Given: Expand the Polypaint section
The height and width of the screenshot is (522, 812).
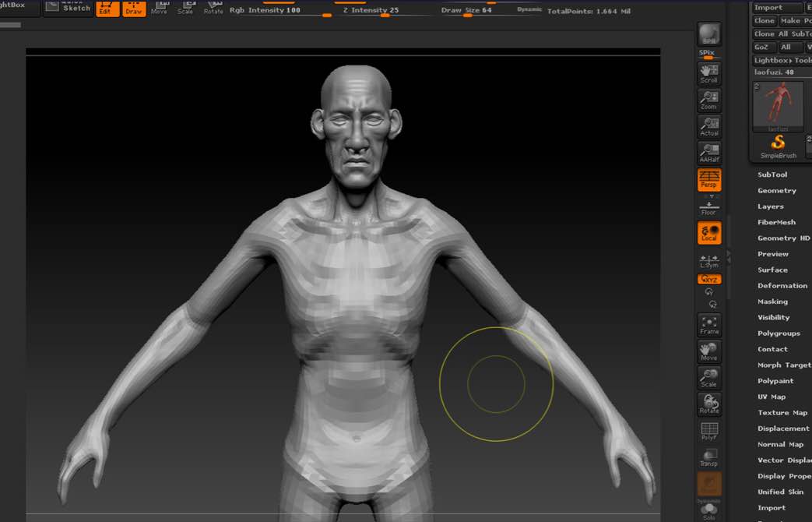Looking at the screenshot, I should click(x=775, y=381).
